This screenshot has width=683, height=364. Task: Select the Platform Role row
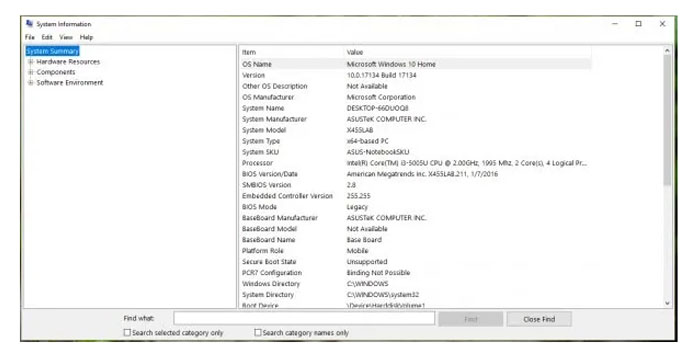pyautogui.click(x=416, y=251)
